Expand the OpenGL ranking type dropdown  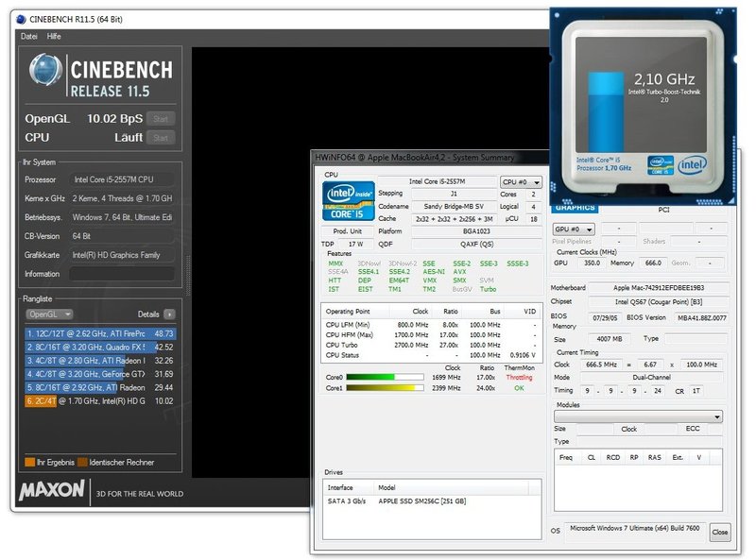[49, 314]
